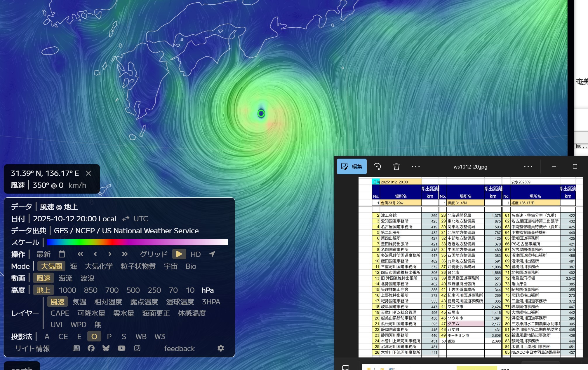Select the 海 ocean mode
The width and height of the screenshot is (588, 370).
click(x=74, y=266)
